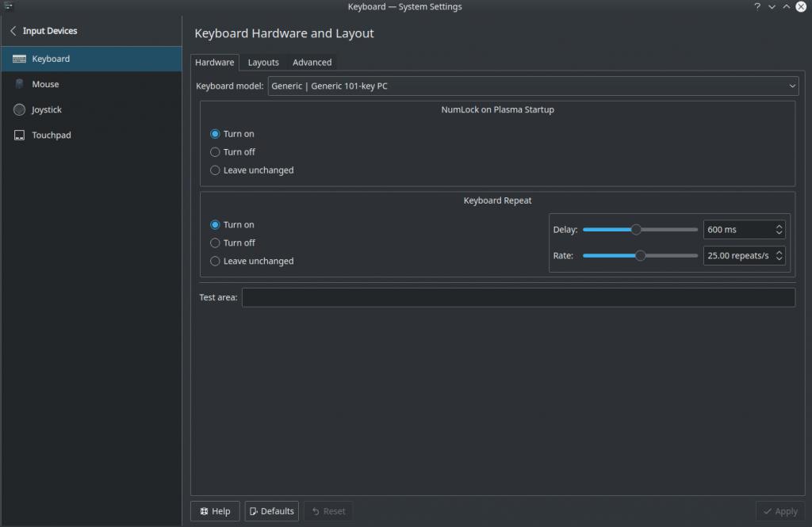Open the Advanced tab
Screen dimensions: 812x527
point(312,63)
